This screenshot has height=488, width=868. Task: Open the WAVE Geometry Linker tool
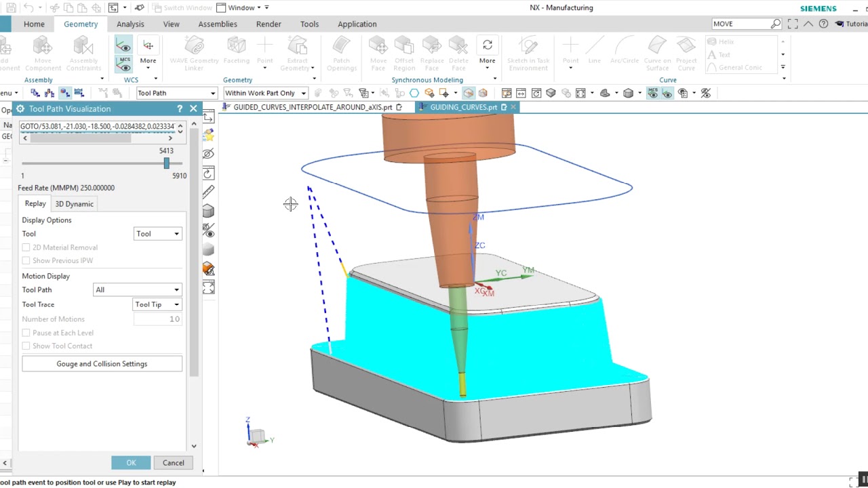tap(194, 54)
